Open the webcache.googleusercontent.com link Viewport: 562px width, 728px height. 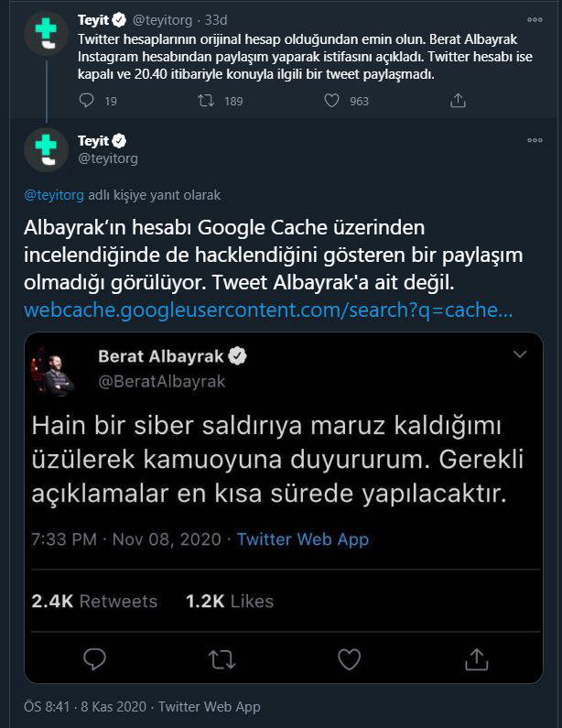pos(267,310)
